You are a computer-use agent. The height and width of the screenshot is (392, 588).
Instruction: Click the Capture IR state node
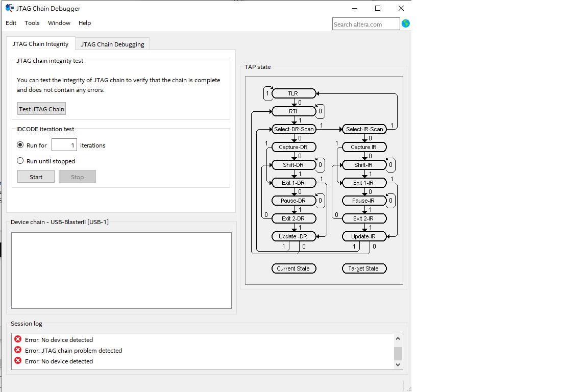click(x=364, y=147)
